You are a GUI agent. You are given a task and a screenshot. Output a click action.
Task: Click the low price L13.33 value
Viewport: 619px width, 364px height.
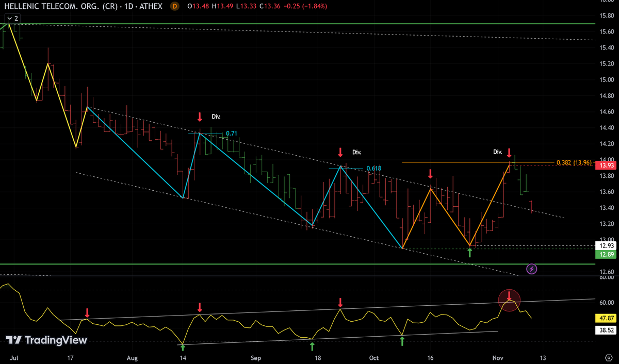[x=247, y=6]
